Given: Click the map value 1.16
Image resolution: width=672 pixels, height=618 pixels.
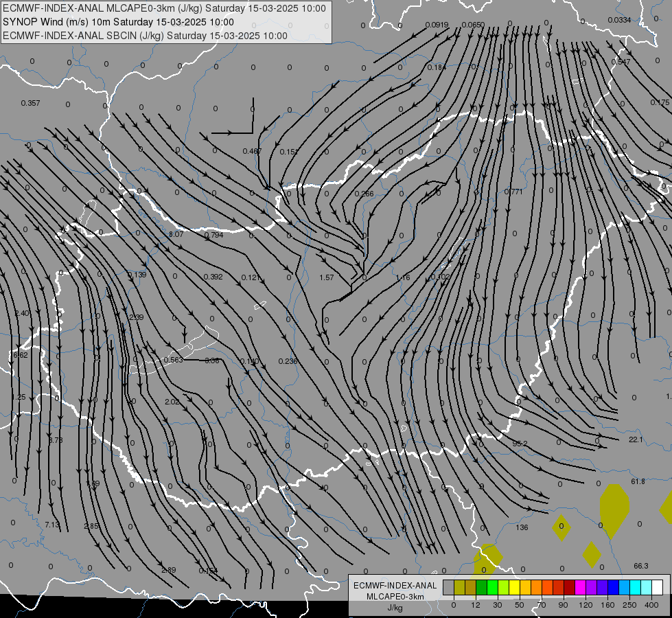Looking at the screenshot, I should point(403,277).
